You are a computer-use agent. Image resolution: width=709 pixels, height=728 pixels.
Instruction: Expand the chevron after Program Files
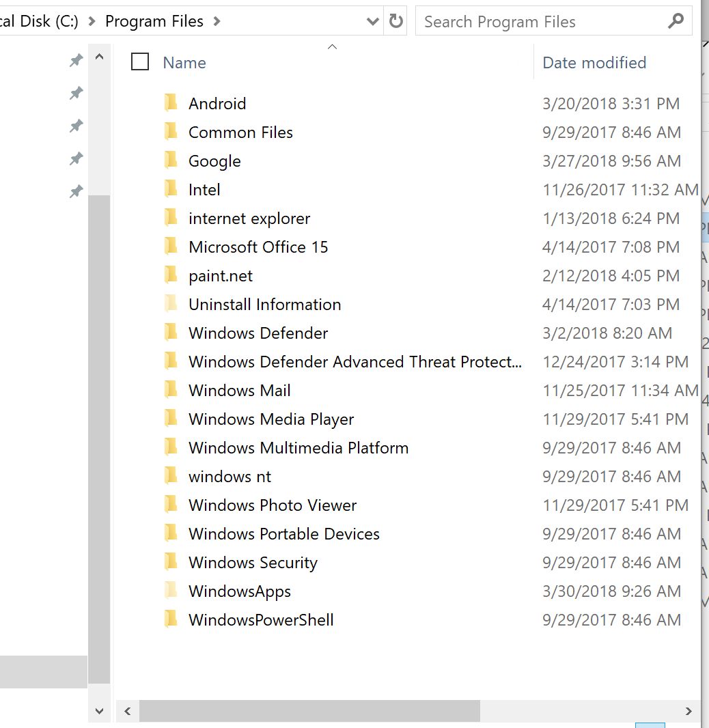(217, 21)
